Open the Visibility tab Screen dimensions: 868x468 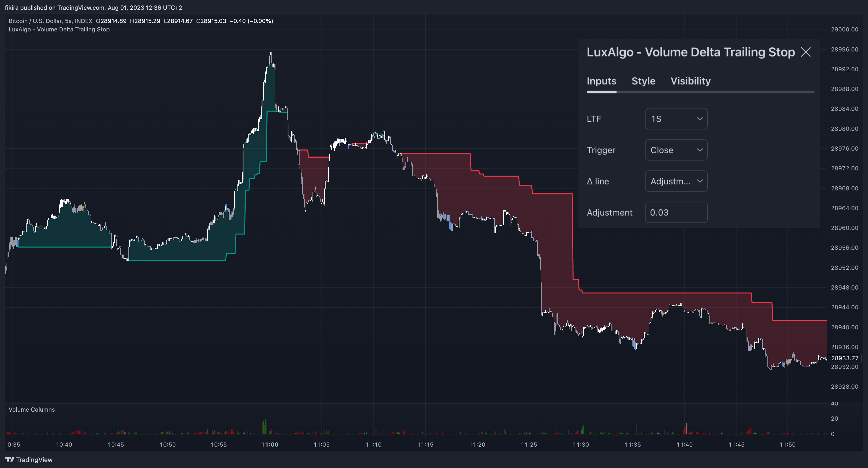690,81
